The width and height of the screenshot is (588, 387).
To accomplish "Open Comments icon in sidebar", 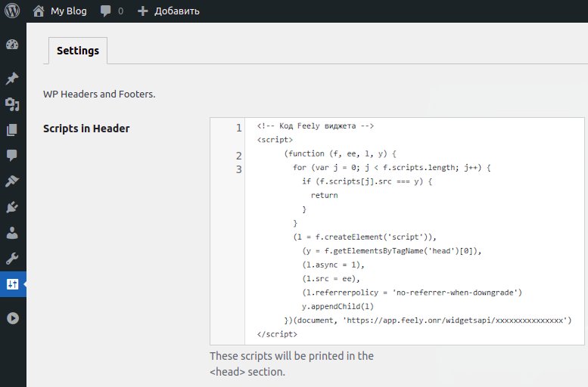I will [x=12, y=155].
